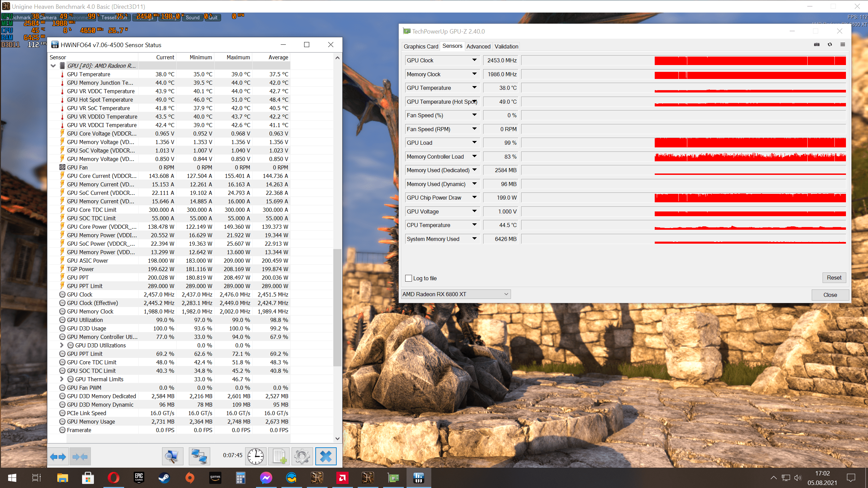Click the blue X close sensors icon

click(x=326, y=456)
